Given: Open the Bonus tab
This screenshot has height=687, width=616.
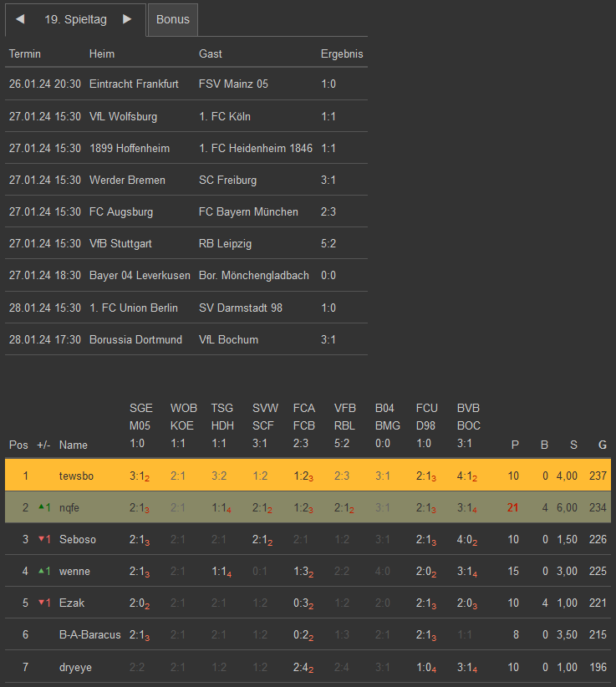Looking at the screenshot, I should click(173, 19).
